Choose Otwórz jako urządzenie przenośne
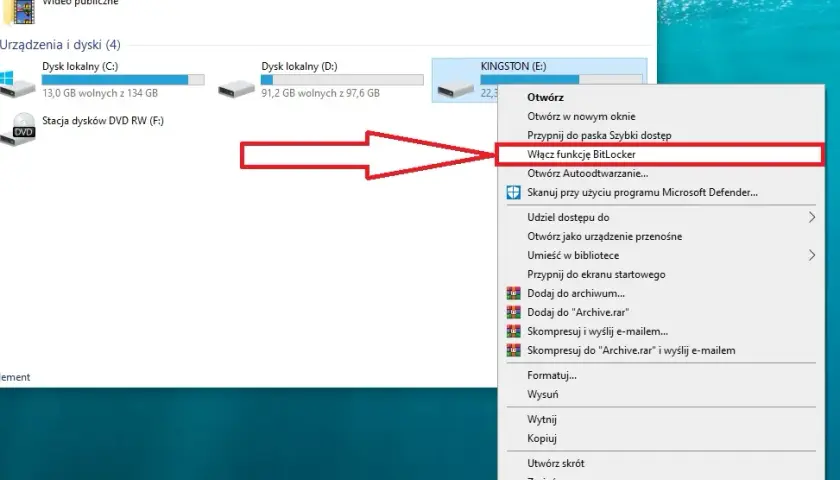The width and height of the screenshot is (840, 480). [605, 236]
